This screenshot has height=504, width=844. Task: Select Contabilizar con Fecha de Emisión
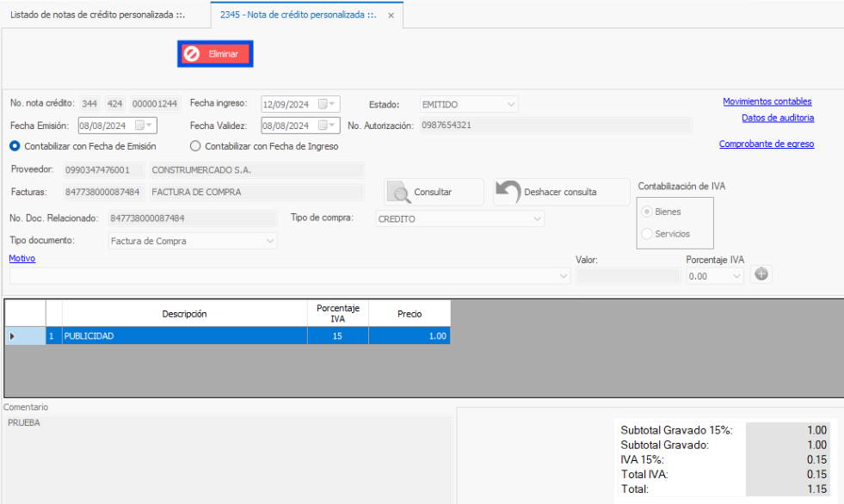point(15,146)
